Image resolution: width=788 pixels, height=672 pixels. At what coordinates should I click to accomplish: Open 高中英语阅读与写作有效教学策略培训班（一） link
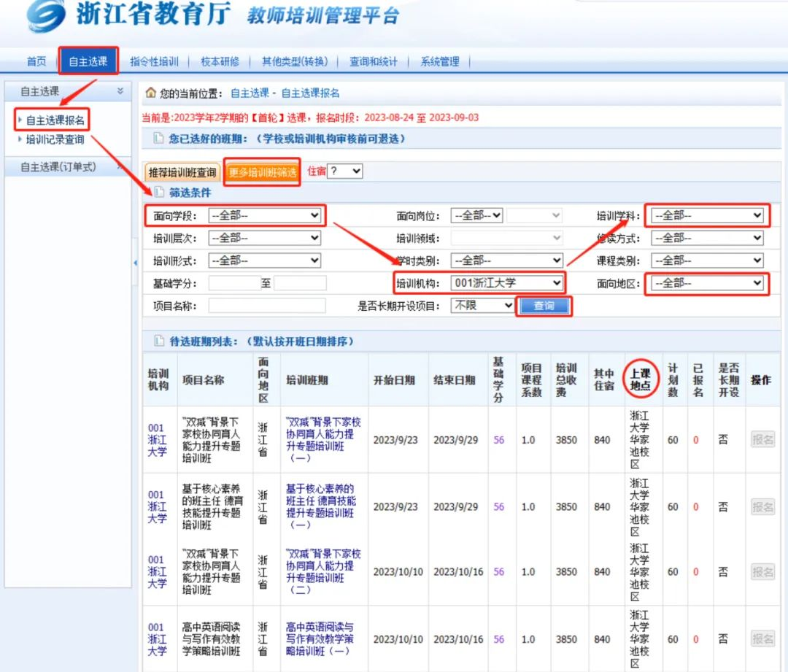320,638
